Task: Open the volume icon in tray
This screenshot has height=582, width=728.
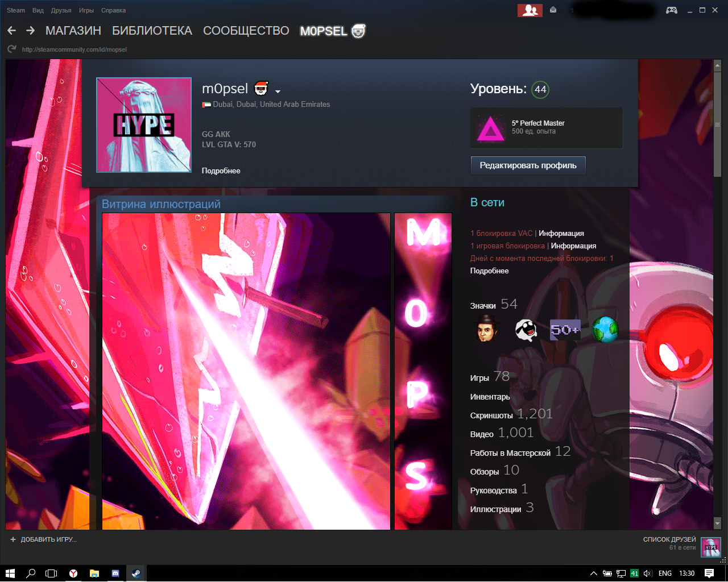Action: pos(647,573)
